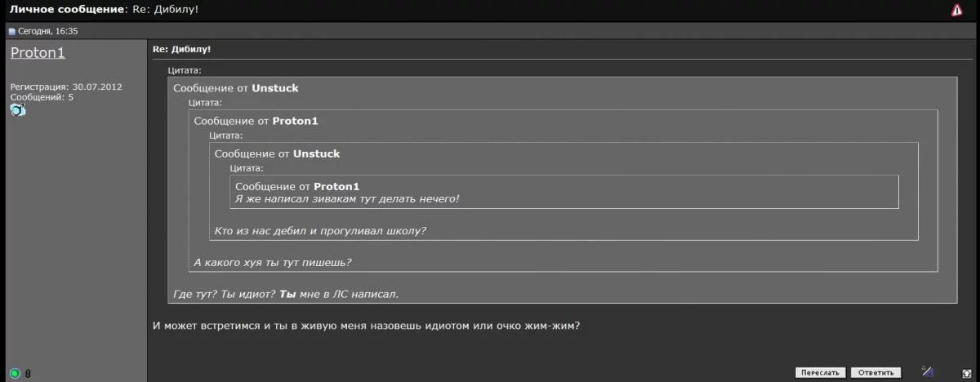Open the Proton1 profile link in sidebar

38,52
